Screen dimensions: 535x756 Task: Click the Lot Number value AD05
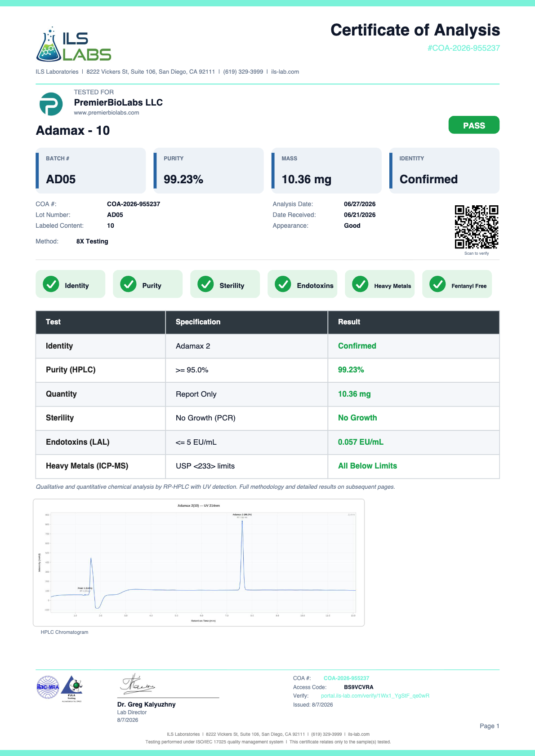[115, 215]
